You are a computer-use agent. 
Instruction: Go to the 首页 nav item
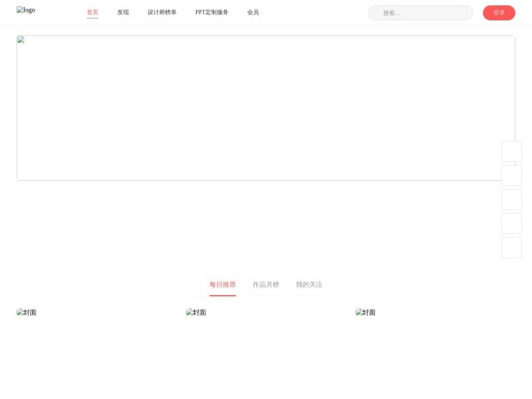pyautogui.click(x=92, y=12)
